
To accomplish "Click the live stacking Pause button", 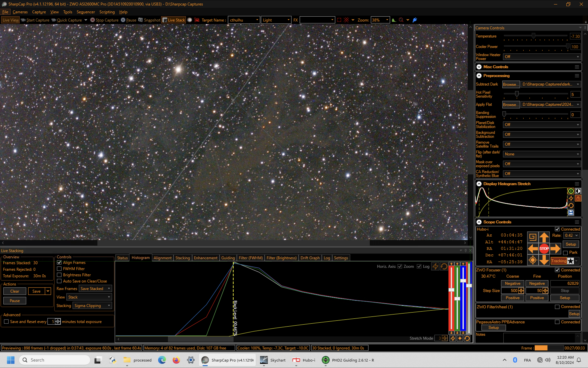I will point(15,301).
